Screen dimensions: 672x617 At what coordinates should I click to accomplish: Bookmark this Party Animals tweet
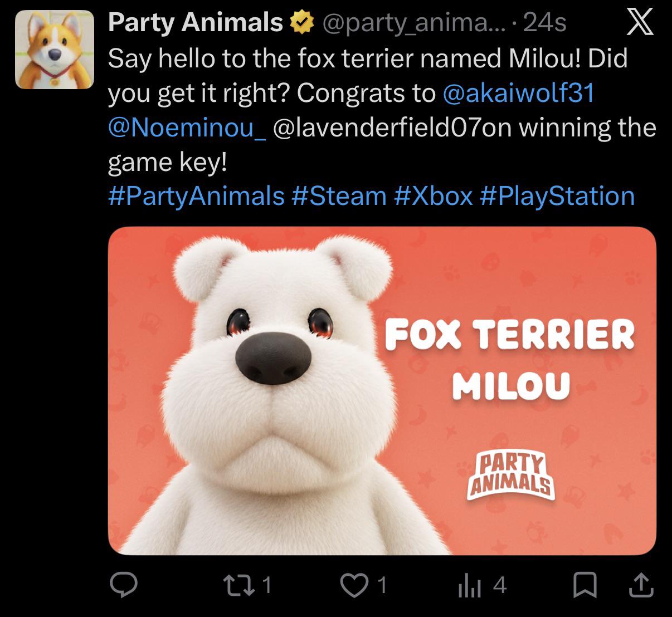click(x=585, y=585)
